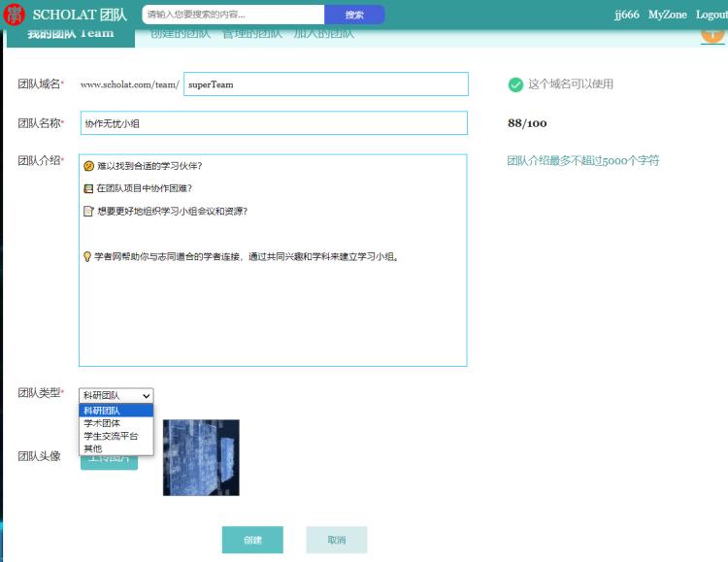Click the team avatar thumbnail image
The height and width of the screenshot is (562, 728).
[201, 458]
